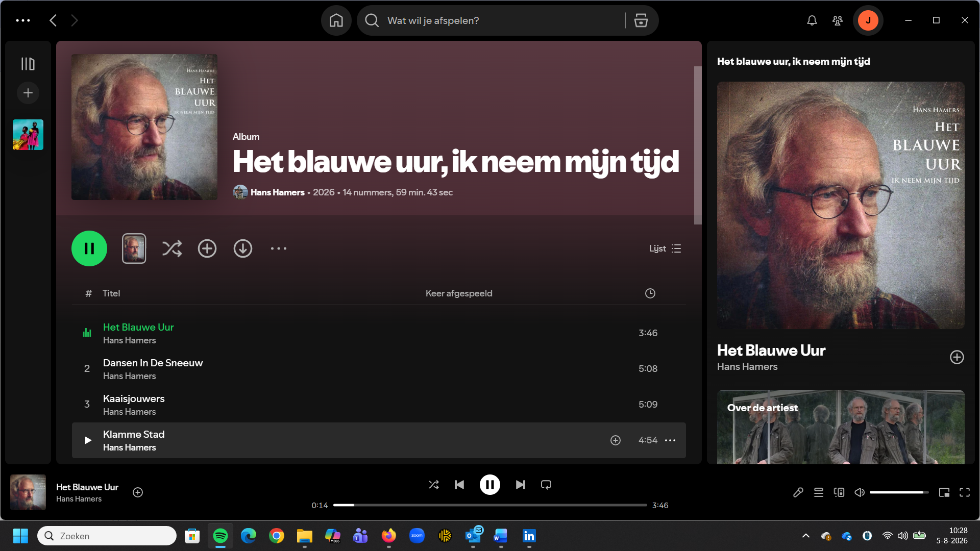Open the Home page

click(x=336, y=20)
